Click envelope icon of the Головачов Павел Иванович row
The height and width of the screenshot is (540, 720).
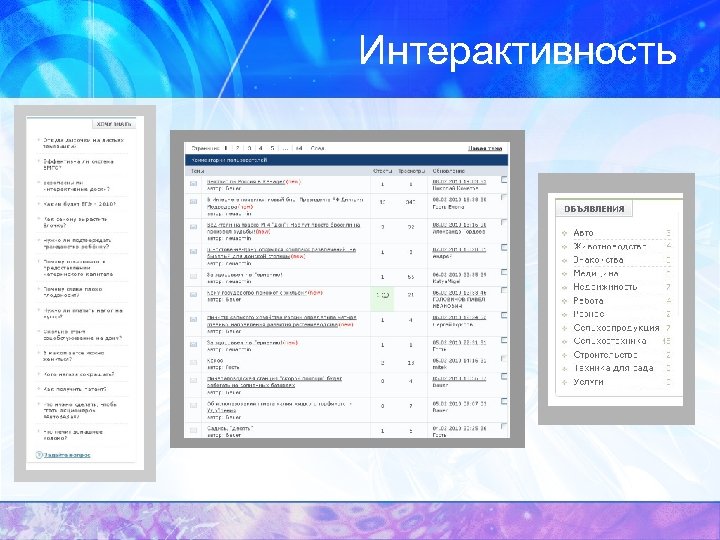click(x=193, y=294)
